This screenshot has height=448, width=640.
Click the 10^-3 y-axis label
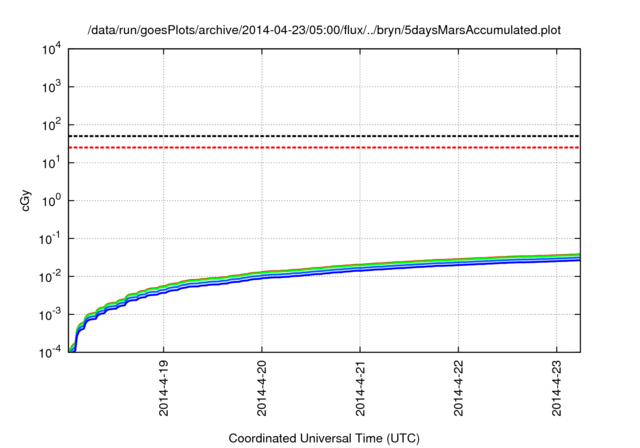(49, 315)
